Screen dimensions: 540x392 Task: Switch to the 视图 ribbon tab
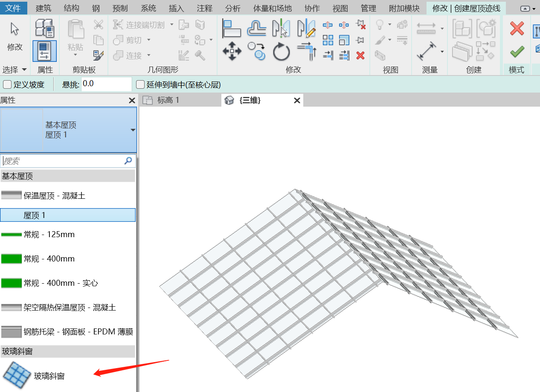[x=340, y=8]
